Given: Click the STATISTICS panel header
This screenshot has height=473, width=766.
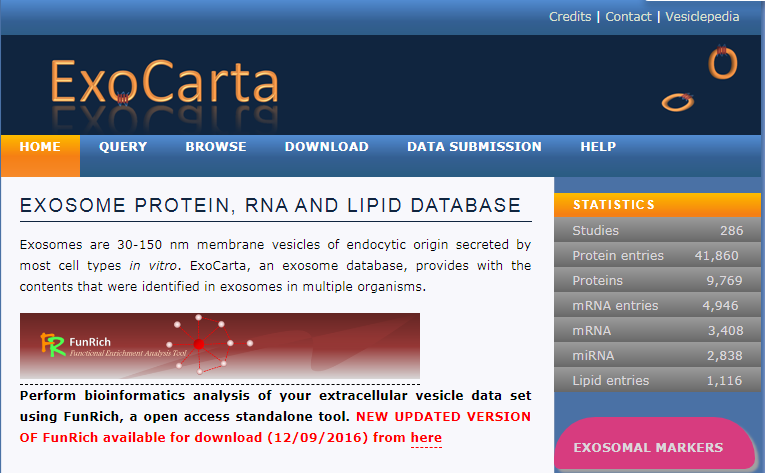Looking at the screenshot, I should coord(658,205).
